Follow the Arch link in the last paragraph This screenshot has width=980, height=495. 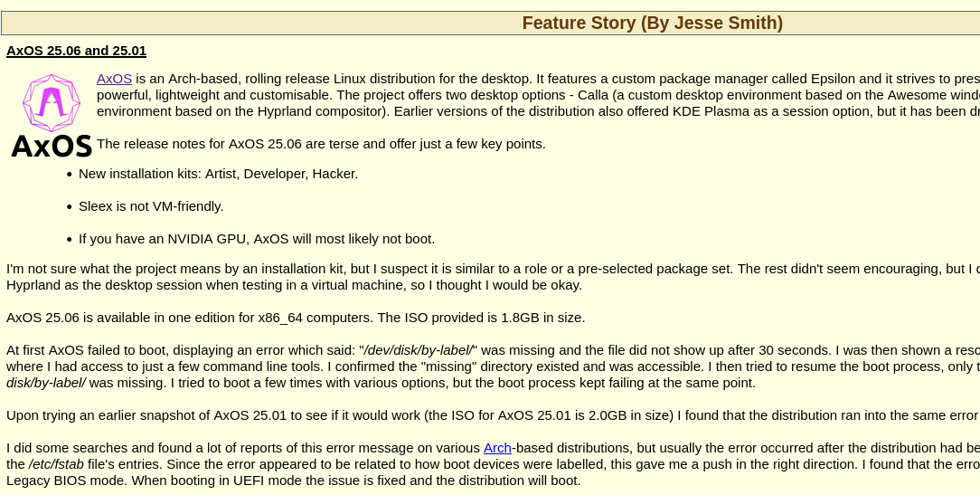coord(497,448)
